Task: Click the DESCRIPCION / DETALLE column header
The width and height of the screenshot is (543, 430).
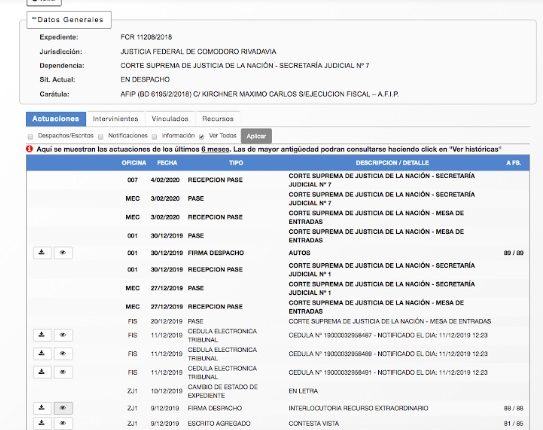Action: (x=392, y=163)
